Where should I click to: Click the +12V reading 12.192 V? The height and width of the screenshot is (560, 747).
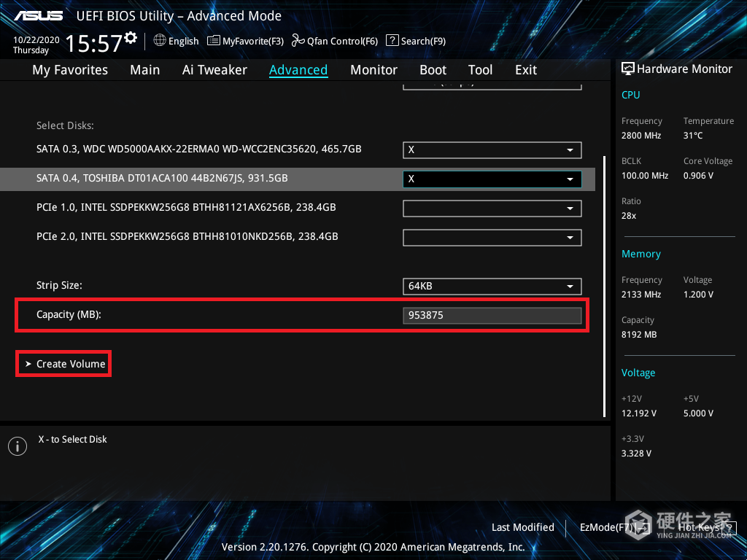click(638, 413)
